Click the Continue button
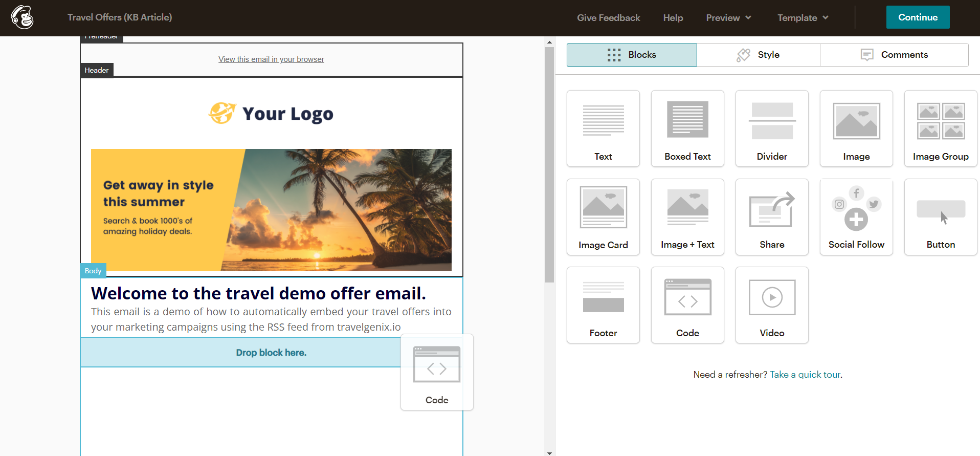The image size is (980, 456). tap(918, 17)
